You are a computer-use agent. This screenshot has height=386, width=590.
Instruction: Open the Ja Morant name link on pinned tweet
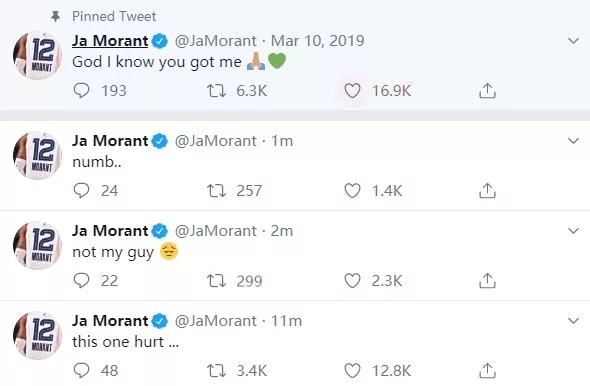coord(110,41)
